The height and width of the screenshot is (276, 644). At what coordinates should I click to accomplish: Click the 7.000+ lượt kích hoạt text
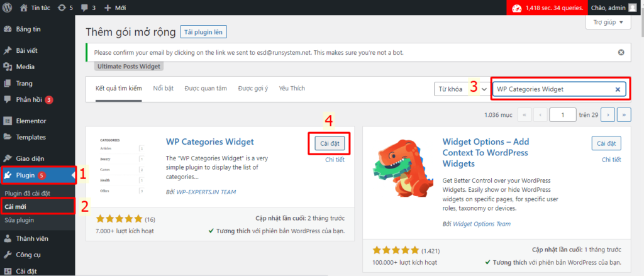tap(125, 231)
